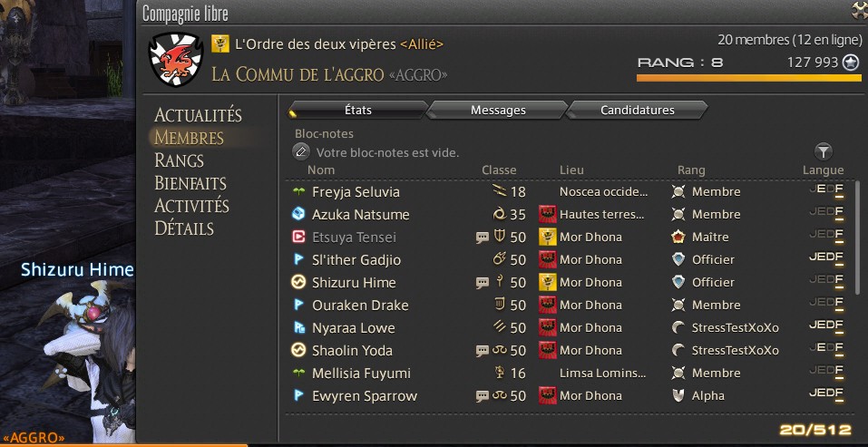Click the member list filter funnel icon

point(824,151)
